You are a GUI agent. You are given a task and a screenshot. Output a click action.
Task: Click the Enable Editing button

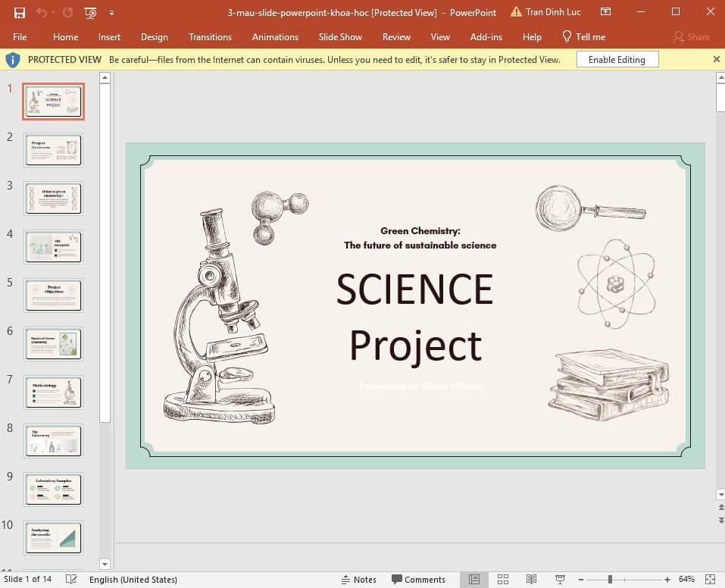617,59
